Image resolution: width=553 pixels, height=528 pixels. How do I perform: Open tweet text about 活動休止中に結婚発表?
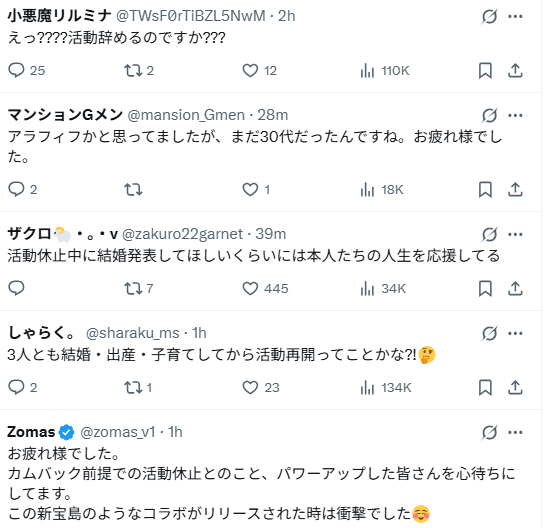[x=254, y=256]
